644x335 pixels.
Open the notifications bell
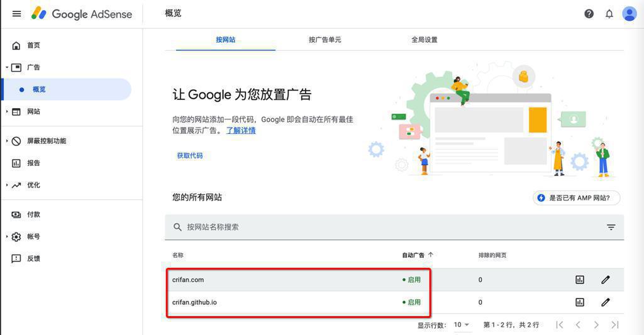609,14
